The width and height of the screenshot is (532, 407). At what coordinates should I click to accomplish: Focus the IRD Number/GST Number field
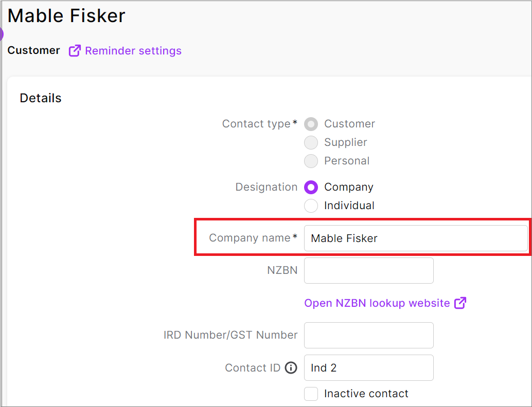(x=368, y=335)
